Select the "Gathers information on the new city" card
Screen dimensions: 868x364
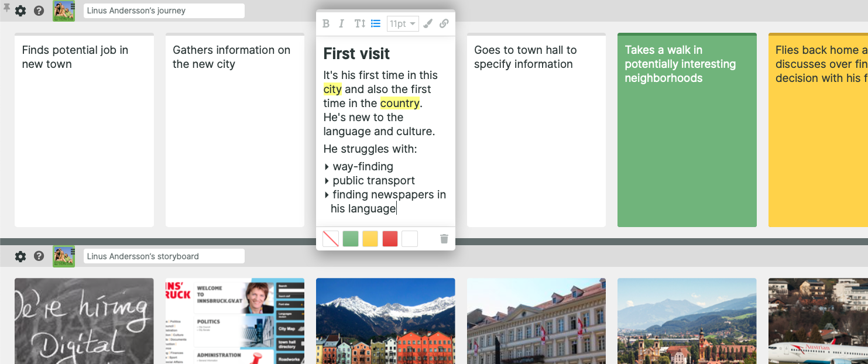point(235,130)
